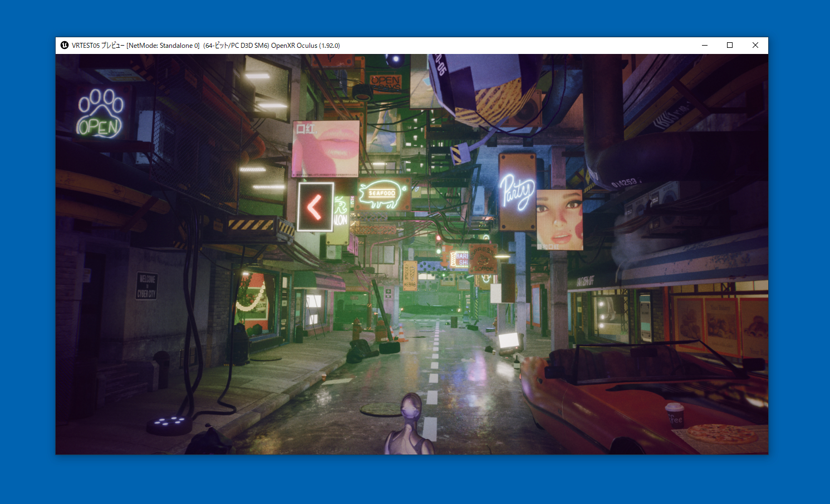Click the woman's face billboard
Screen dimensions: 830x504
pos(559,220)
